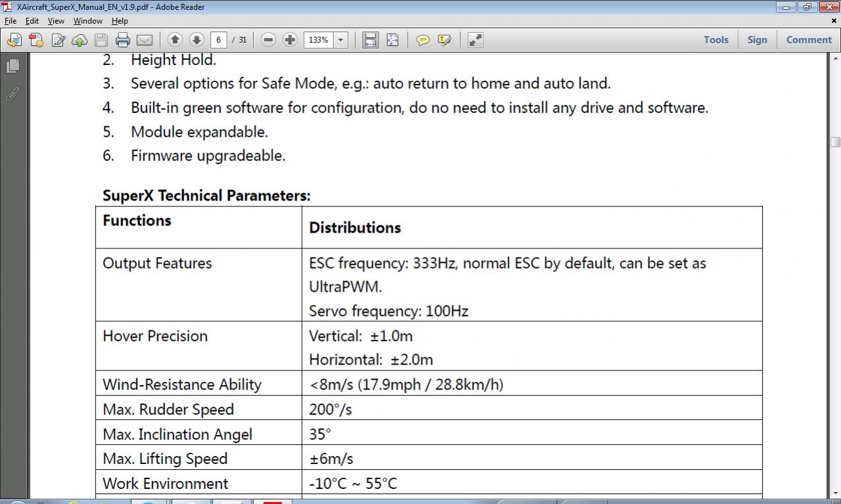This screenshot has width=841, height=504.
Task: Click the 'Distributions' table header
Action: [355, 227]
